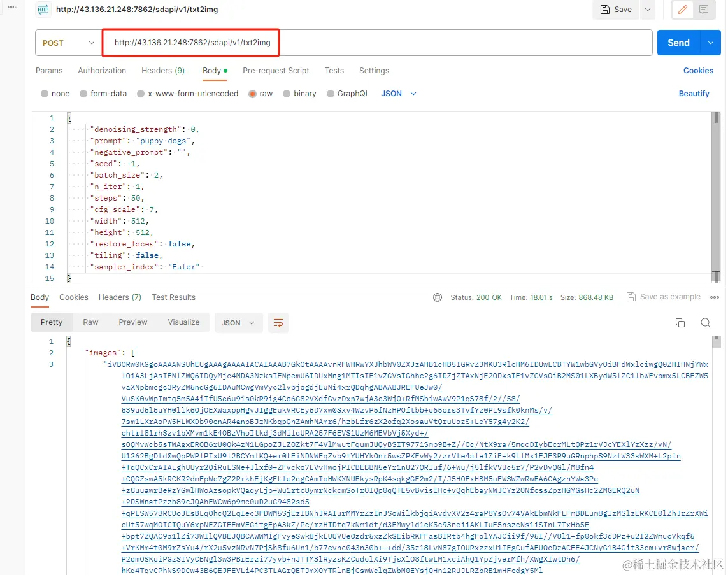Click the pencil edit icon

coord(683,10)
